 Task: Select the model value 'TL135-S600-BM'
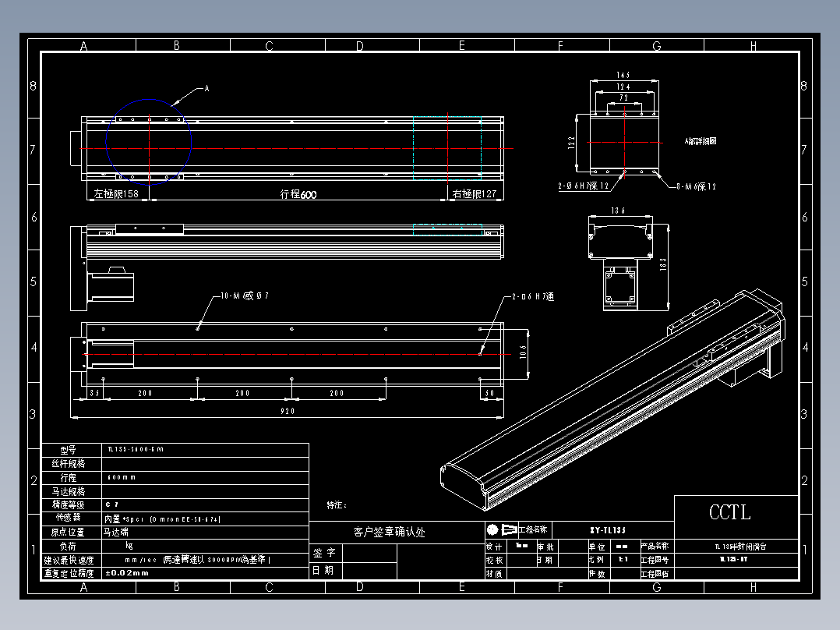(136, 449)
